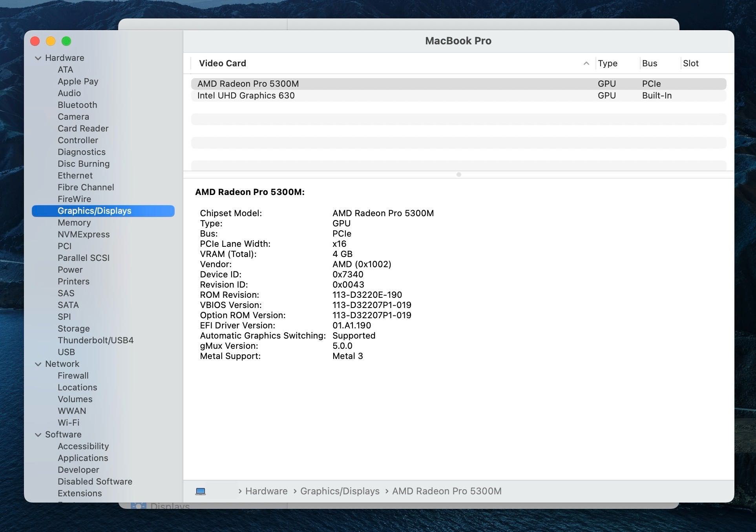
Task: Open Firewall under Network
Action: click(73, 375)
